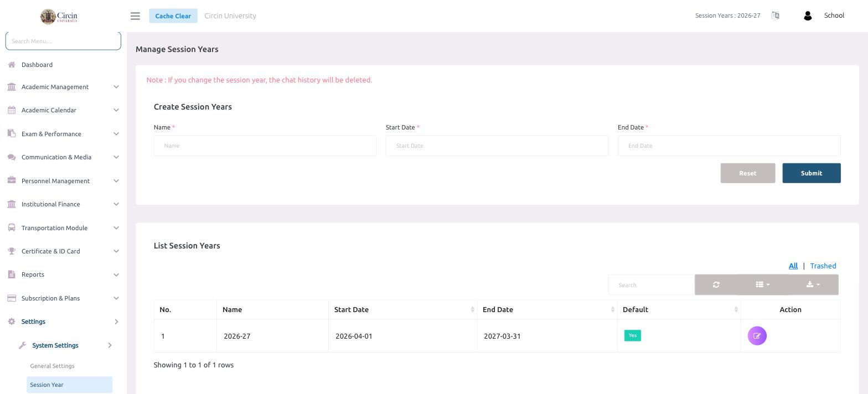Open the Dashboard menu item

click(37, 65)
